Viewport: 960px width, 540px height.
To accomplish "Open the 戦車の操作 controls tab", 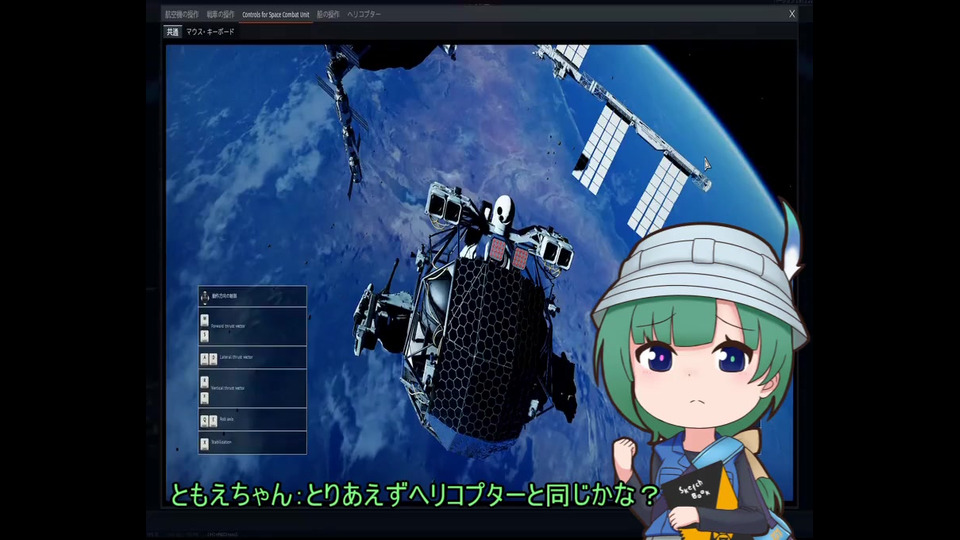I will pyautogui.click(x=220, y=14).
